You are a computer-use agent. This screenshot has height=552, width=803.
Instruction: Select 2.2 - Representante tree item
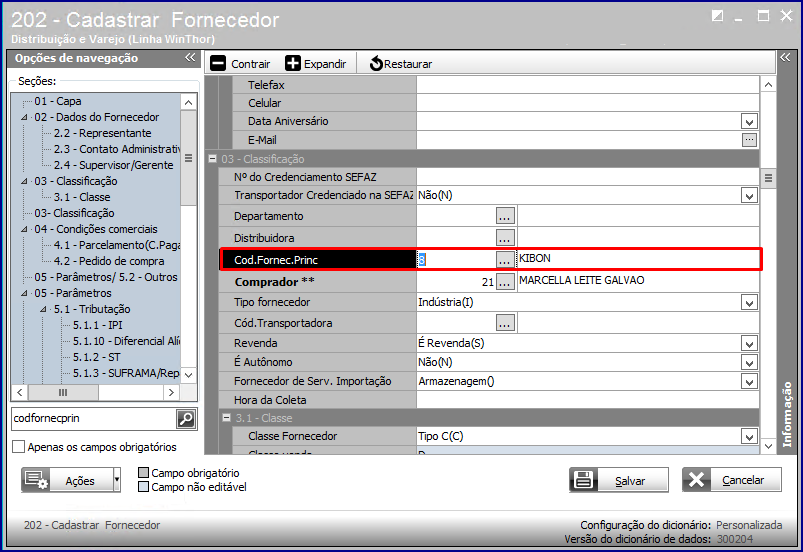pos(102,133)
